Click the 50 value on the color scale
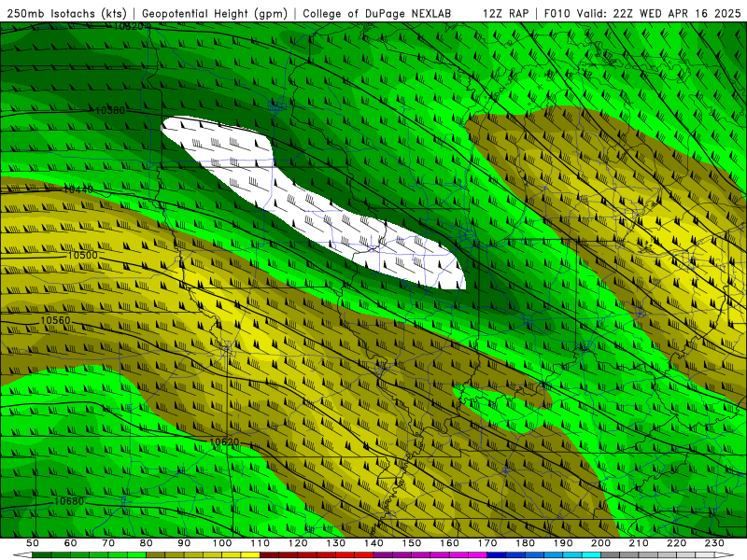This screenshot has width=747, height=560. [32, 543]
